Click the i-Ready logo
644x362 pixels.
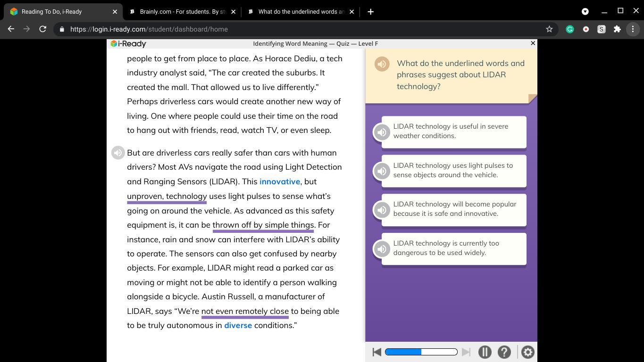[x=128, y=44]
